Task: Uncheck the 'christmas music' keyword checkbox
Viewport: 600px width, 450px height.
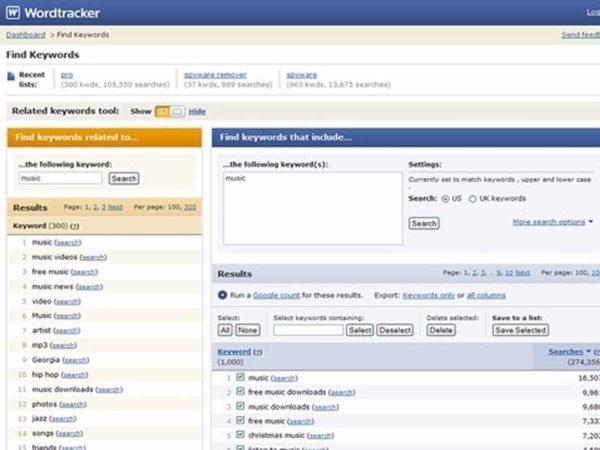Action: coord(241,435)
